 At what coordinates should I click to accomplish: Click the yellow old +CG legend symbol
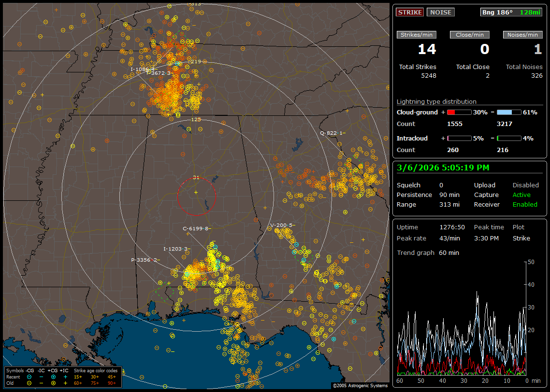(53, 382)
